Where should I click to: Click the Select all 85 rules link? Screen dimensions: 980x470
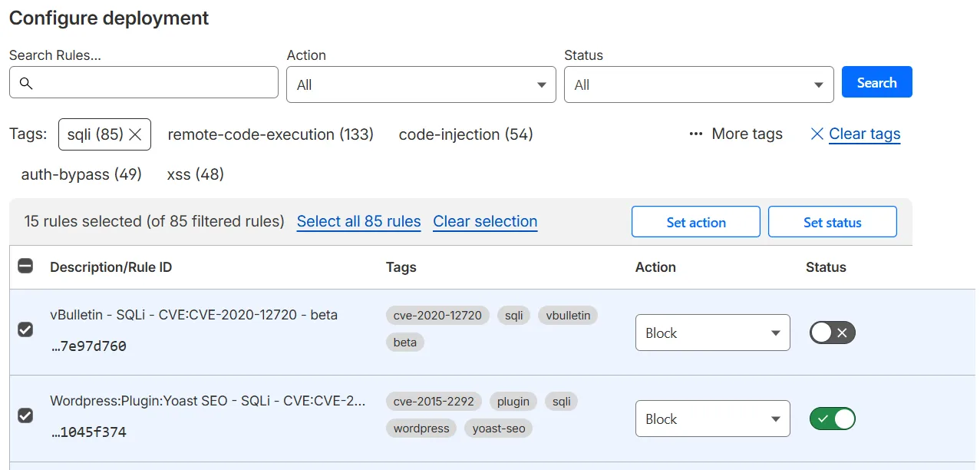point(358,221)
